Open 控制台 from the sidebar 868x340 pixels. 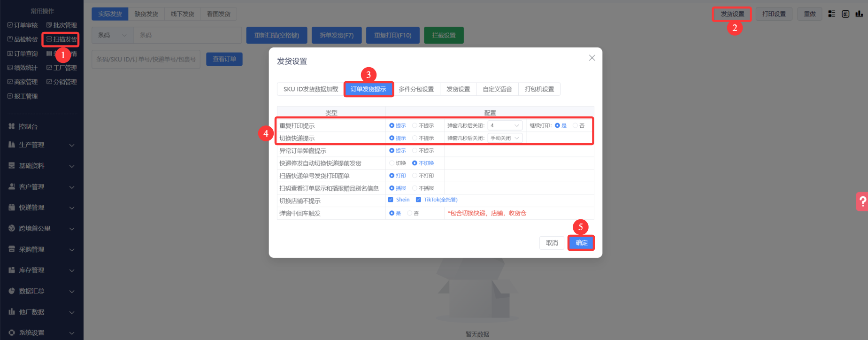pyautogui.click(x=28, y=126)
